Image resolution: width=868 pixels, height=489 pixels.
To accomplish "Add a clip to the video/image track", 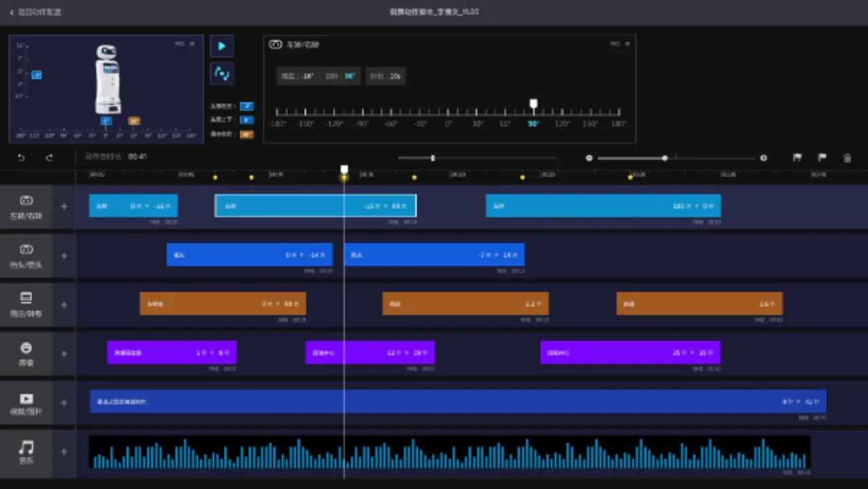I will click(x=64, y=403).
